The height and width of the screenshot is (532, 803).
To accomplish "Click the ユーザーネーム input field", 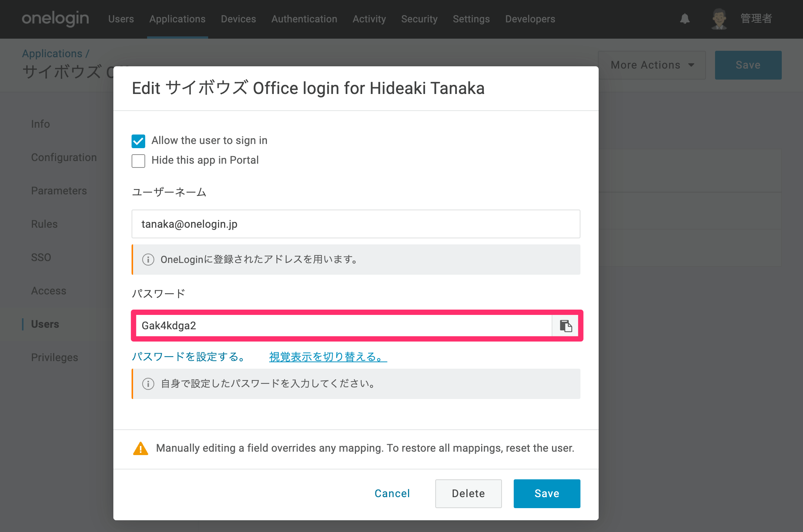I will coord(356,224).
